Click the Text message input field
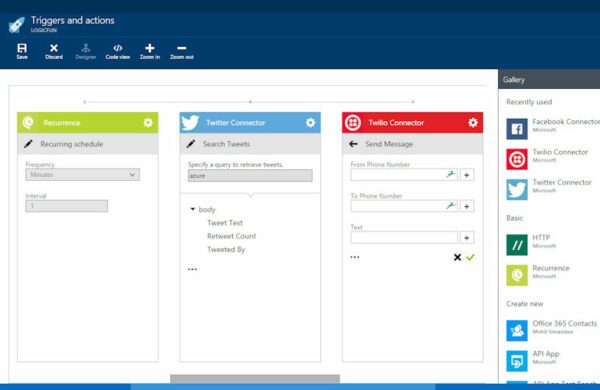This screenshot has height=390, width=600. (404, 237)
